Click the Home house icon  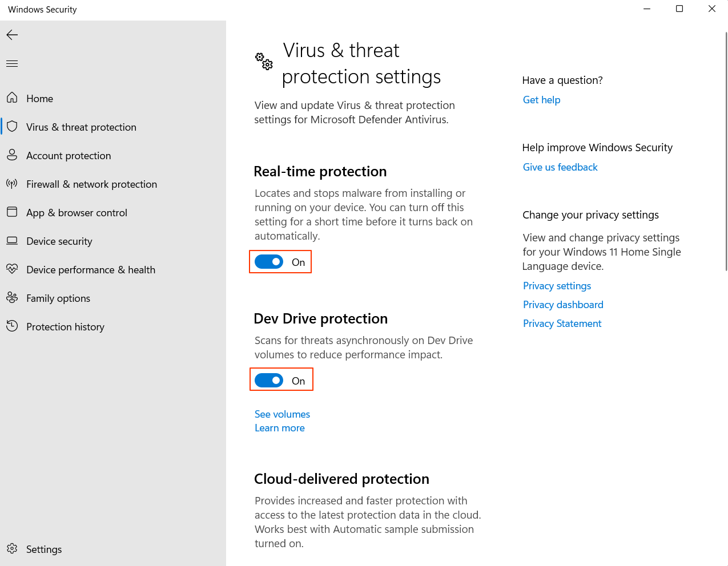coord(12,98)
